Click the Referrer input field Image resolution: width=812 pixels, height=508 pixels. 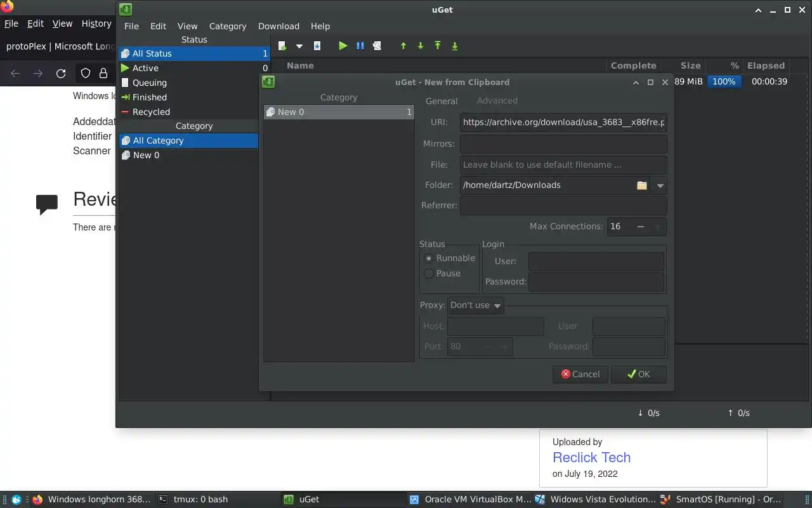pyautogui.click(x=563, y=206)
